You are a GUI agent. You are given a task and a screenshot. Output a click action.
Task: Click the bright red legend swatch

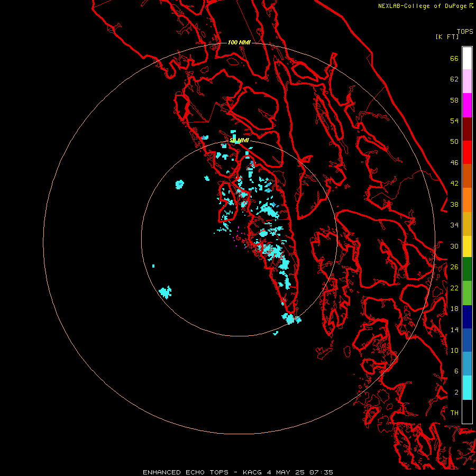[x=467, y=152]
